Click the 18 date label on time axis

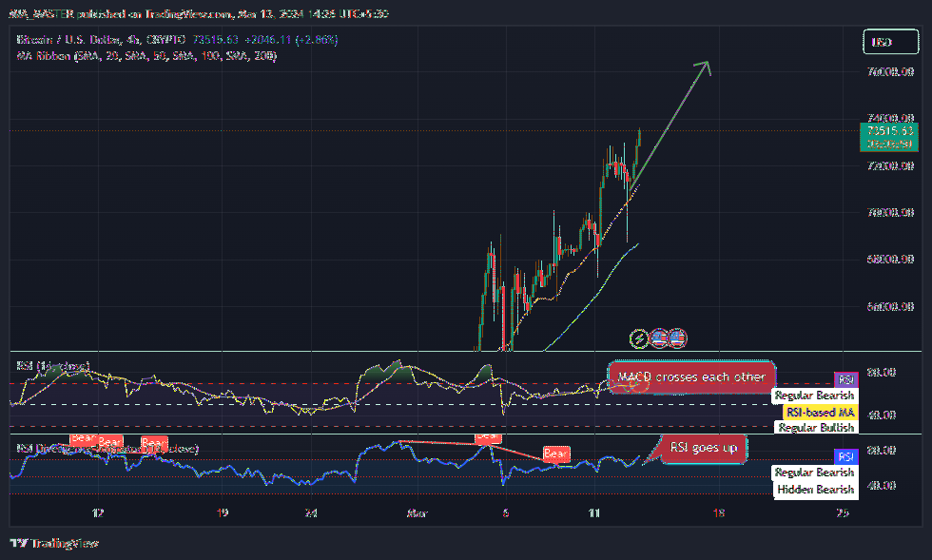pyautogui.click(x=719, y=513)
